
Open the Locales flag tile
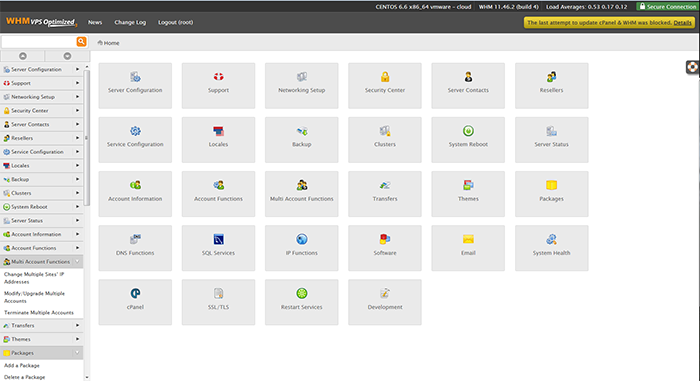[x=218, y=140]
